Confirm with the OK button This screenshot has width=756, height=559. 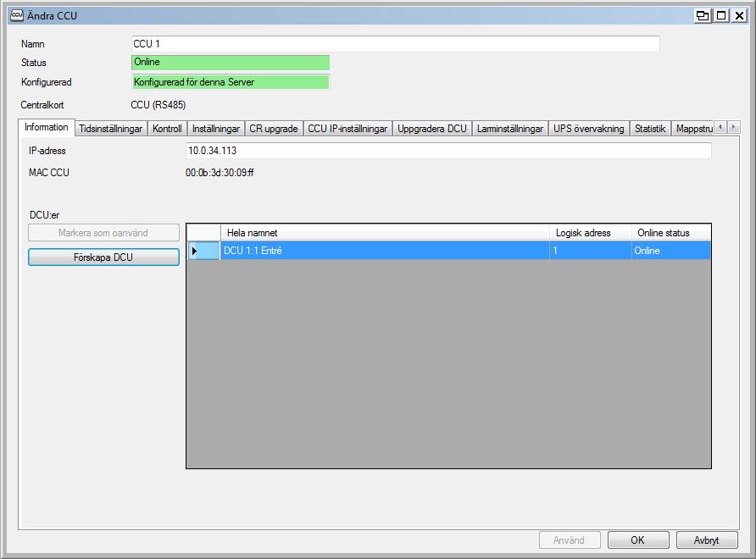pos(638,540)
